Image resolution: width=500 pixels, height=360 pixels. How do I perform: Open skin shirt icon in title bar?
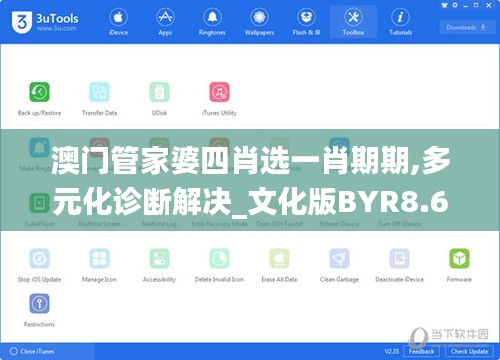tap(445, 5)
